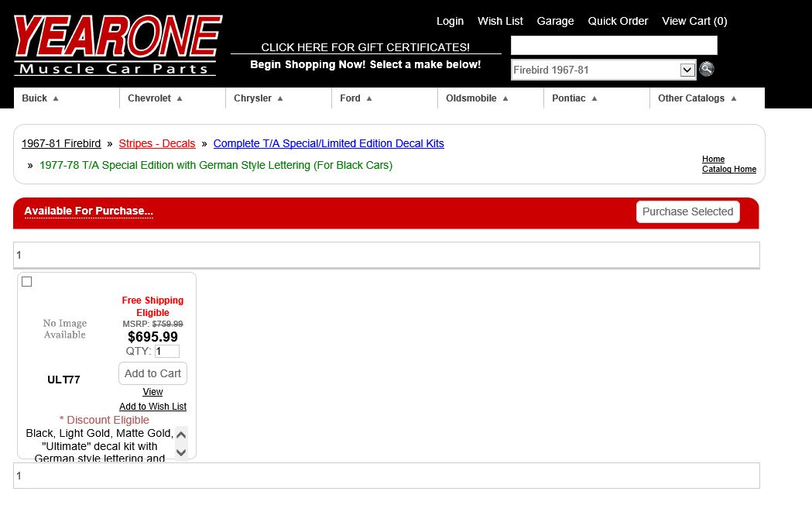The image size is (812, 512).
Task: Click the Available For Purchase heading
Action: point(88,211)
